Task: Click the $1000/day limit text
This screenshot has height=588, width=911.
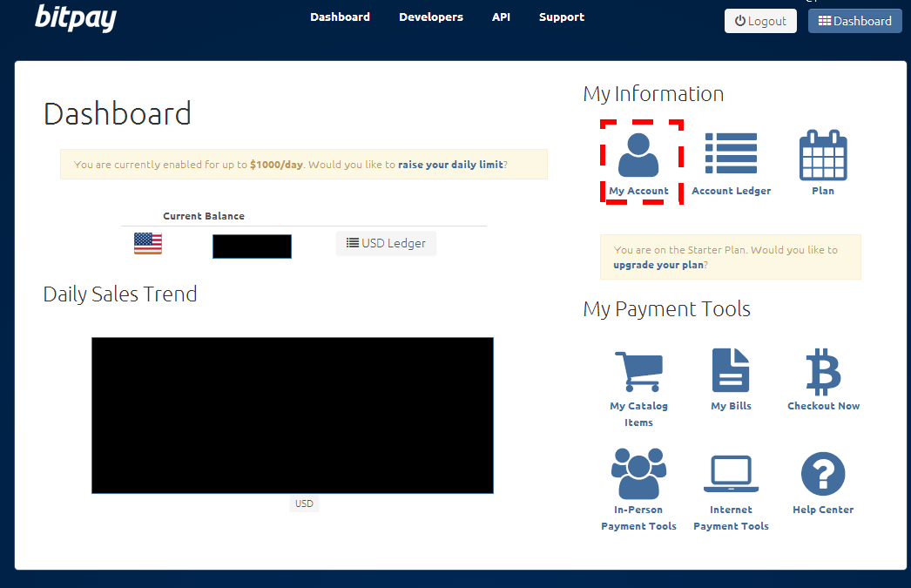Action: coord(276,165)
